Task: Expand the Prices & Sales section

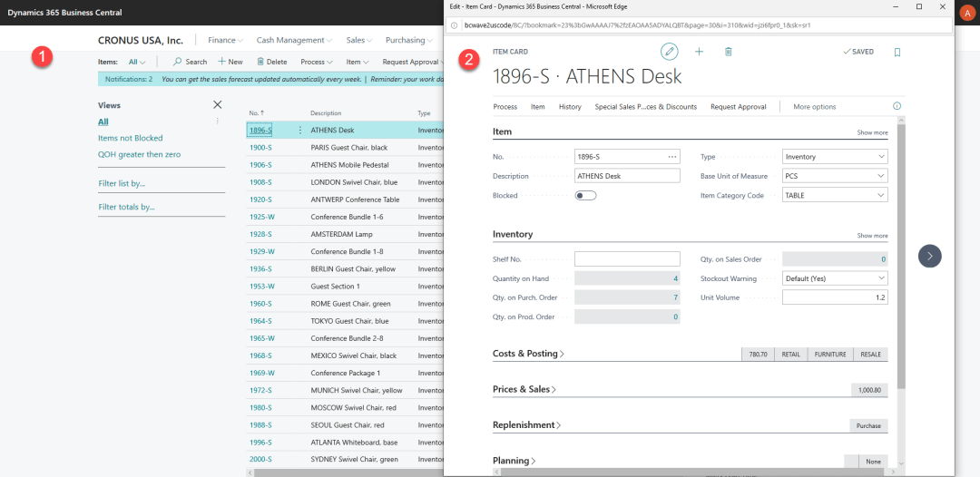Action: (524, 389)
